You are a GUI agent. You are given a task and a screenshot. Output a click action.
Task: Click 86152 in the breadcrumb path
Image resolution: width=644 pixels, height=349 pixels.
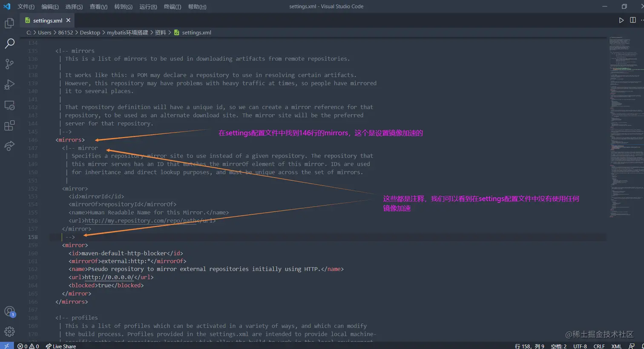point(66,32)
